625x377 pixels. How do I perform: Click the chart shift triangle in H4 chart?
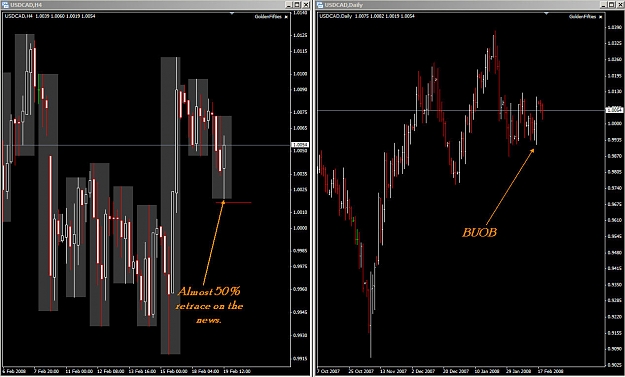[232, 14]
